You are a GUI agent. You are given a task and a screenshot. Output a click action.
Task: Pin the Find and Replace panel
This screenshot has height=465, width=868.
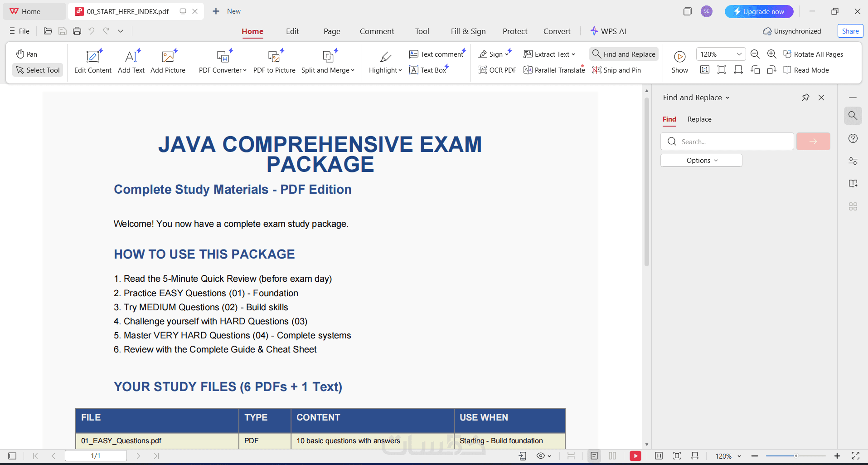(805, 98)
